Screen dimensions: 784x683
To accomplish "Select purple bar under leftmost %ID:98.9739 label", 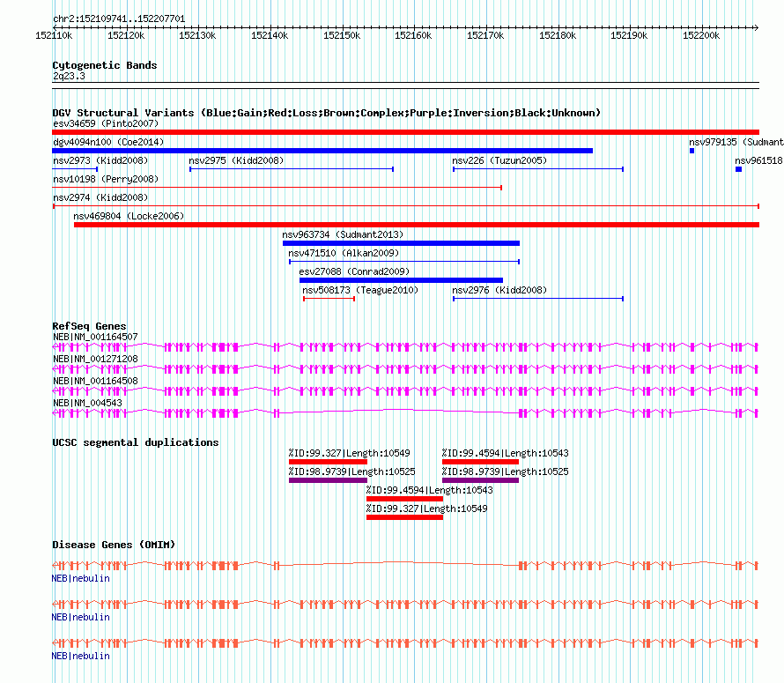I will [x=328, y=480].
